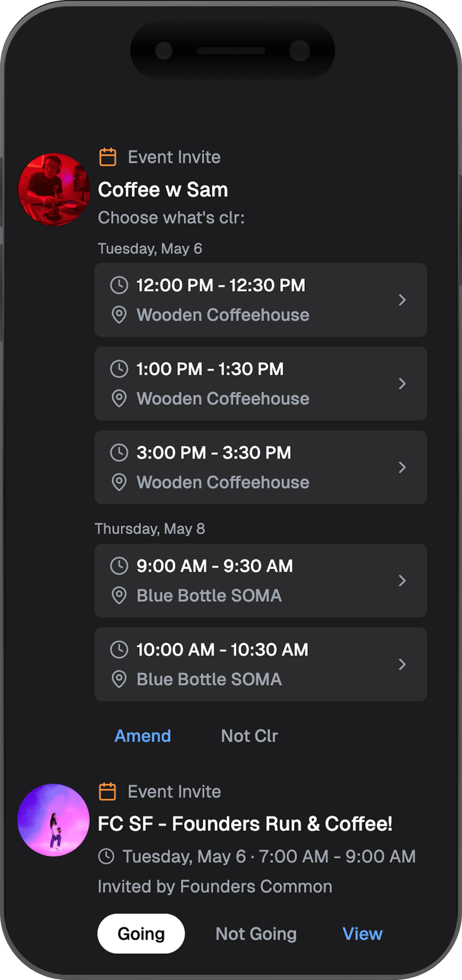
Task: Expand the 10:00 AM - 10:30 AM chevron
Action: tap(402, 664)
